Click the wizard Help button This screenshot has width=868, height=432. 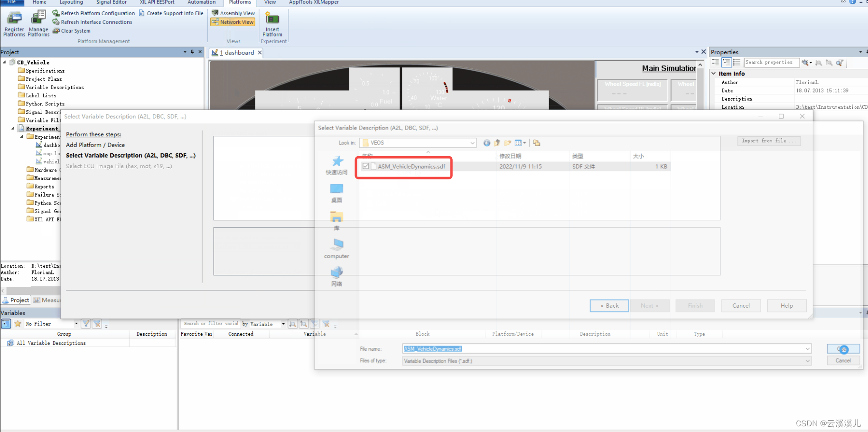[786, 306]
